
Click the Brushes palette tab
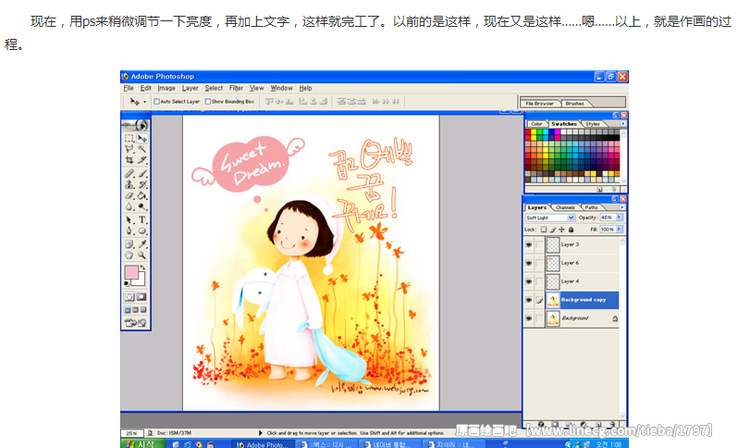pyautogui.click(x=574, y=103)
